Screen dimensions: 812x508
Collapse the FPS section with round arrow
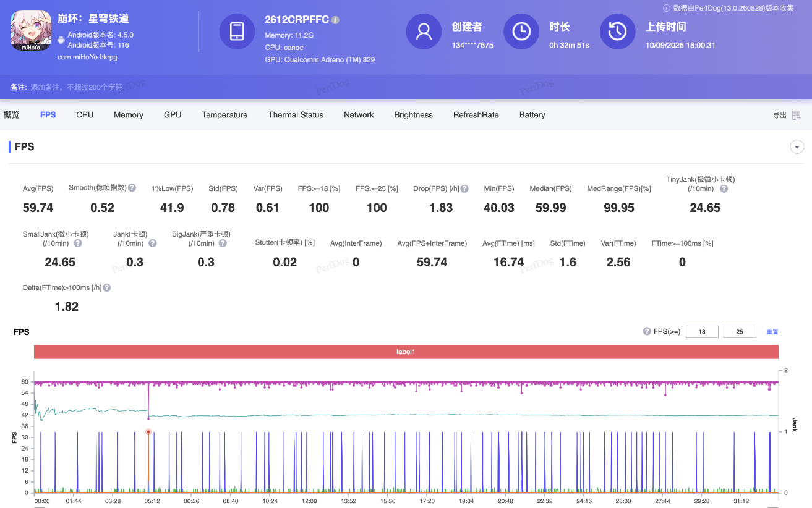pyautogui.click(x=797, y=147)
